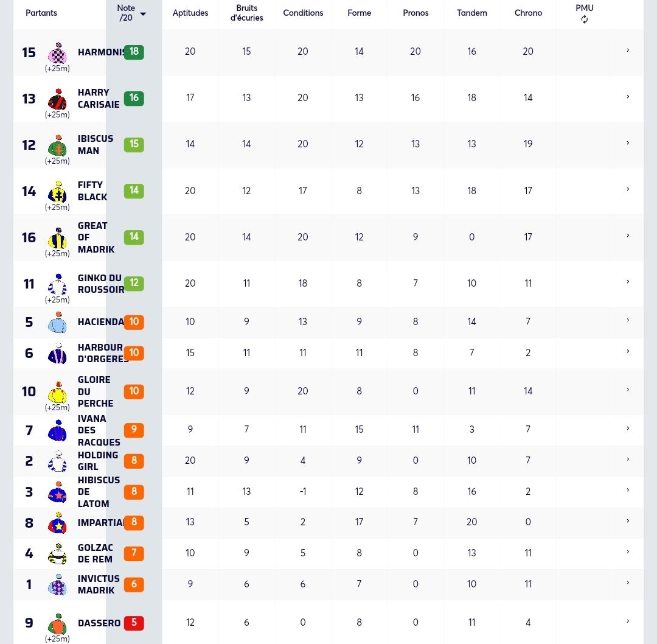Click Ibiscus Man green jockey silk icon
The height and width of the screenshot is (644, 657).
pos(57,145)
